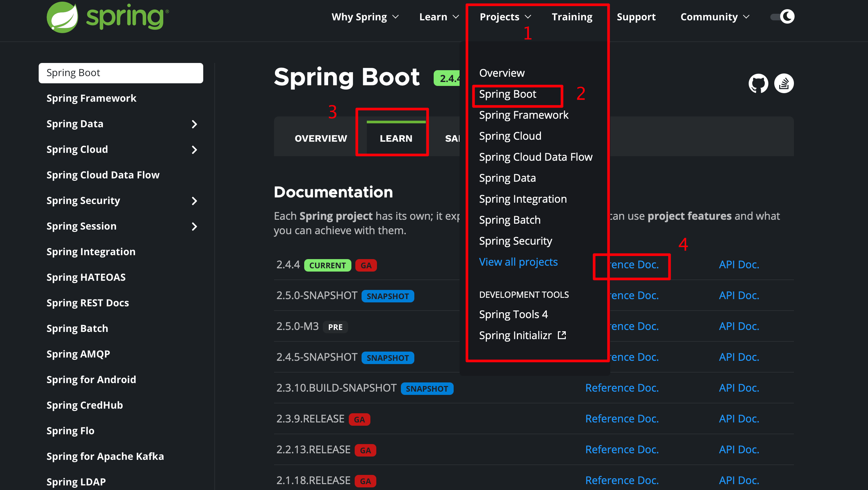Select Spring REST Docs in the sidebar
This screenshot has width=868, height=490.
tap(88, 303)
